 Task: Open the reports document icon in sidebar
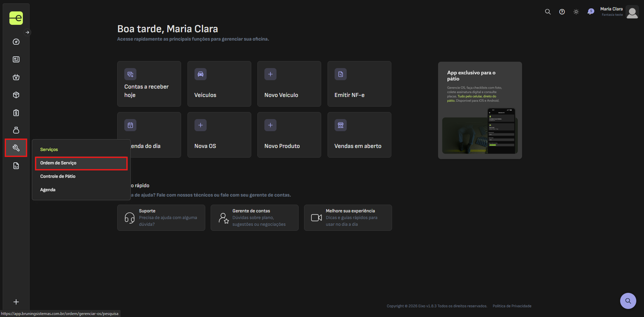click(16, 166)
